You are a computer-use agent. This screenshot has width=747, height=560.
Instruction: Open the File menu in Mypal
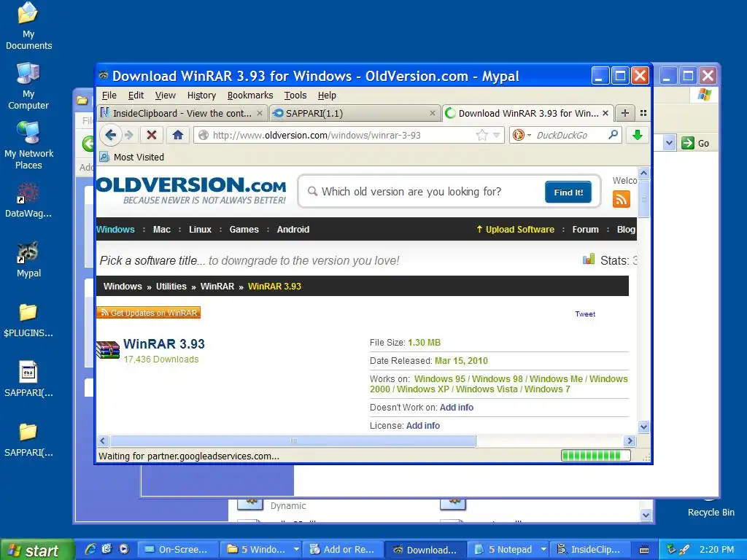[x=109, y=96]
